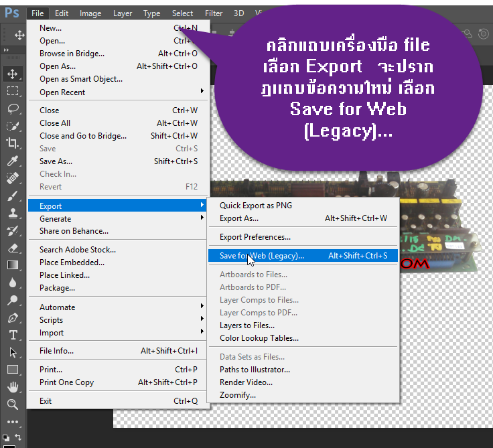Click Save As... menu entry

pyautogui.click(x=119, y=161)
